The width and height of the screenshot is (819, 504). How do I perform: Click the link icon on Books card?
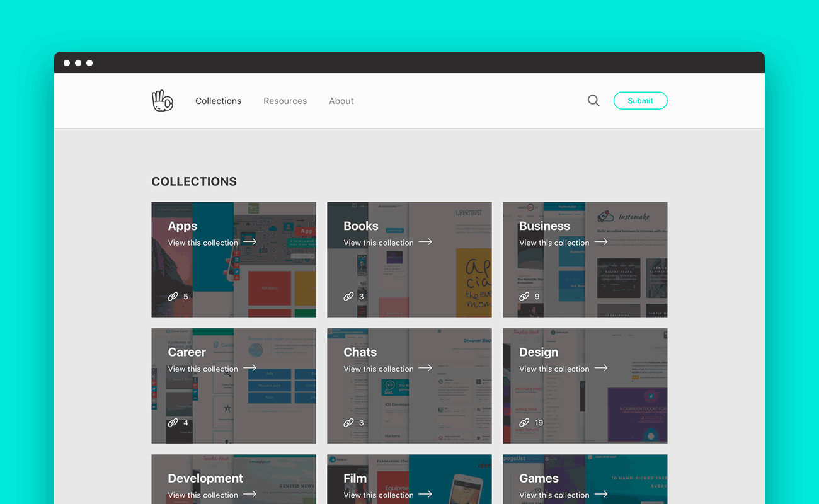(348, 296)
